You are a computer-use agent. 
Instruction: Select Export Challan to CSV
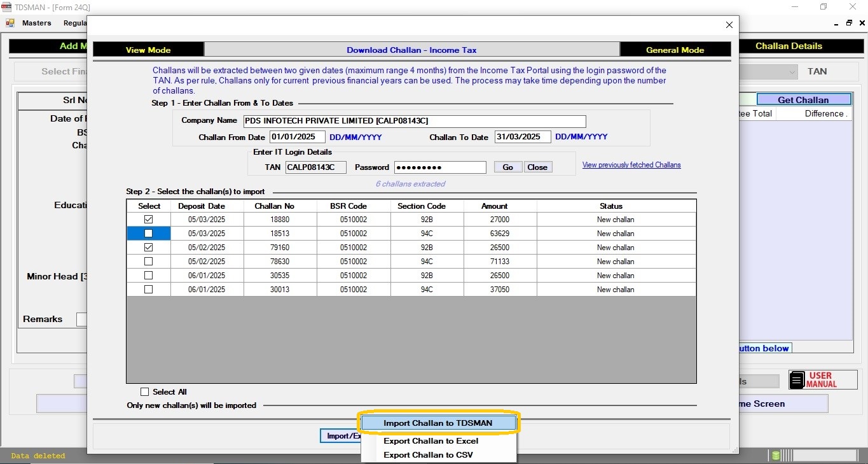[x=428, y=455]
